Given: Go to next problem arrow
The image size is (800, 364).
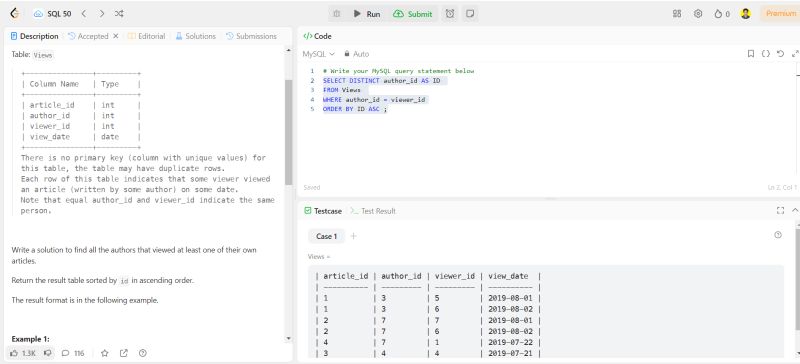Looking at the screenshot, I should point(102,14).
